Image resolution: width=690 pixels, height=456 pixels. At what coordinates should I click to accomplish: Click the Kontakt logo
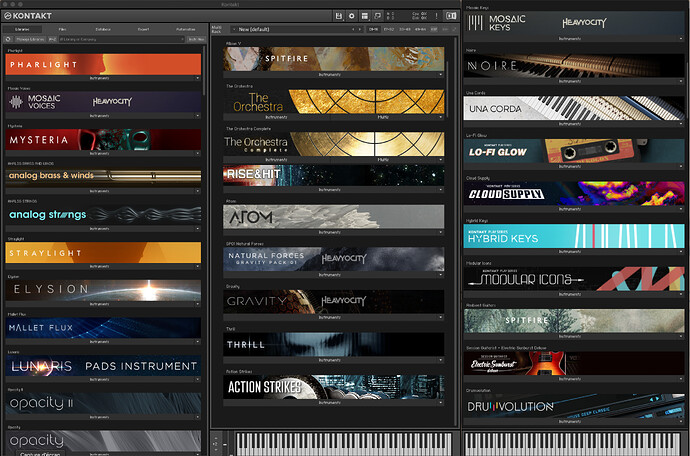[27, 16]
